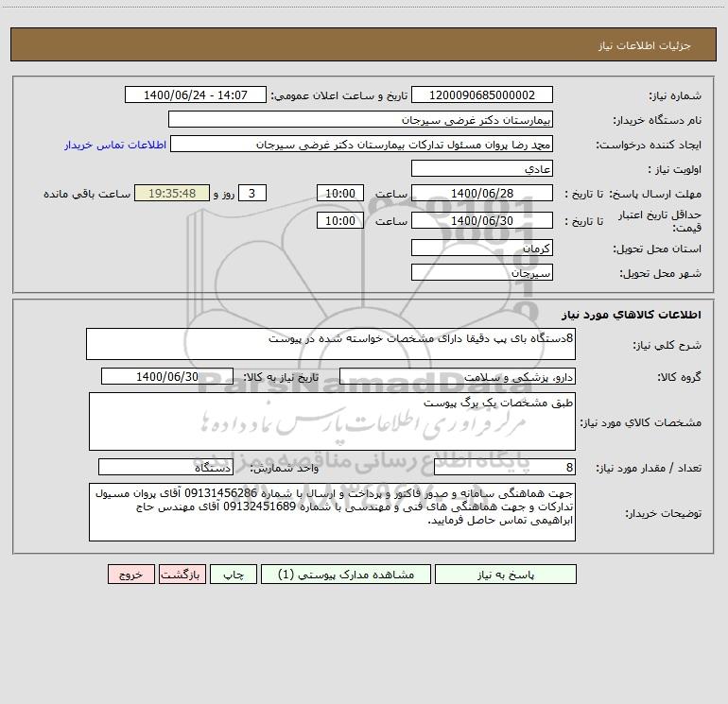Viewport: 728px width, 704px height.
Task: Click the اطلاعات کالاهای مورد نیاز section heading
Action: click(x=632, y=315)
